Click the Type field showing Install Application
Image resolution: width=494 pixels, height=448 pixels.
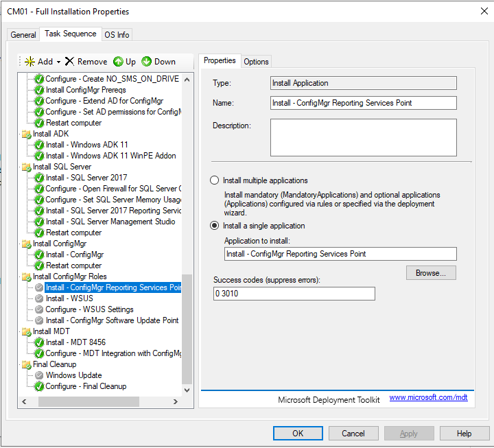[363, 83]
